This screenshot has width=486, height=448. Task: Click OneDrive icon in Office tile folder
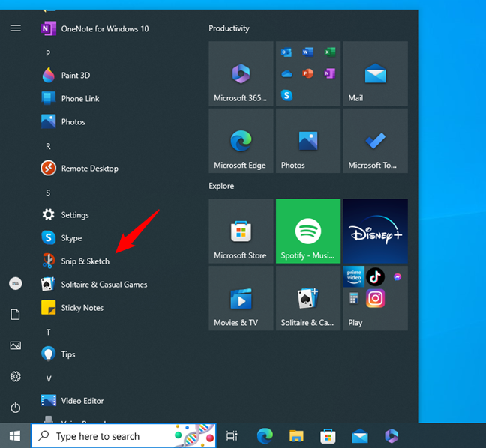tap(286, 73)
